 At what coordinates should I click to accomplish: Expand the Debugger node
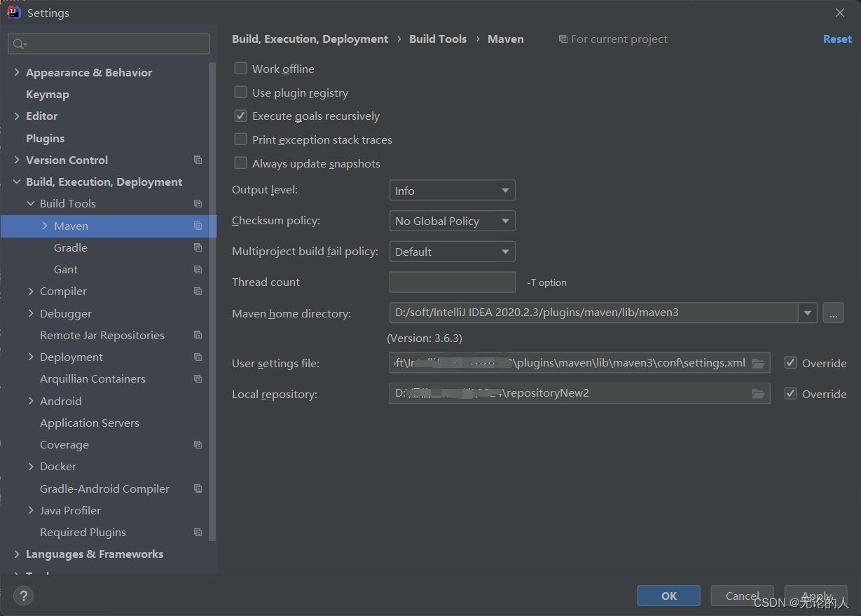coord(31,313)
